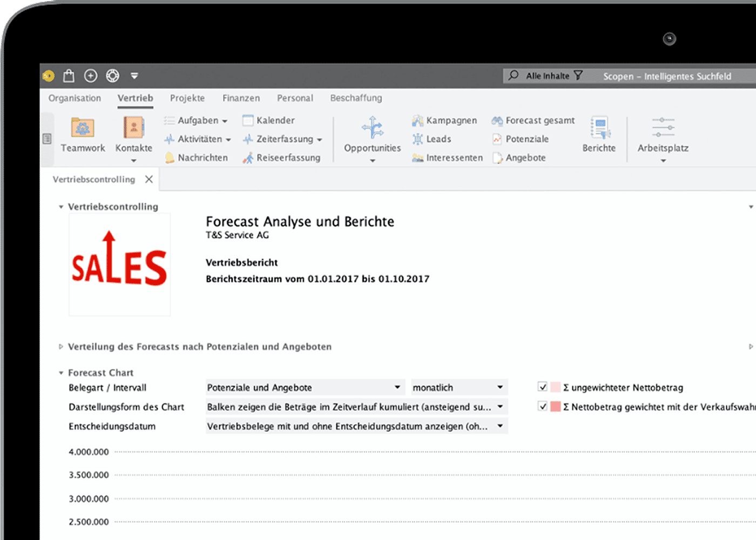The image size is (756, 540).
Task: Open Forecast gesamt binoculars icon
Action: tap(497, 120)
